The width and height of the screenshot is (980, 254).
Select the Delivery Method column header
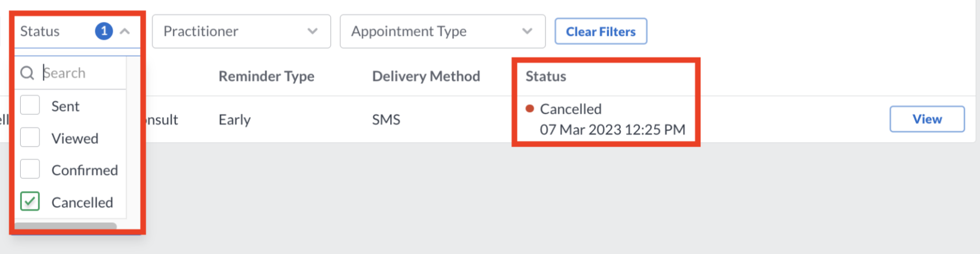tap(426, 76)
